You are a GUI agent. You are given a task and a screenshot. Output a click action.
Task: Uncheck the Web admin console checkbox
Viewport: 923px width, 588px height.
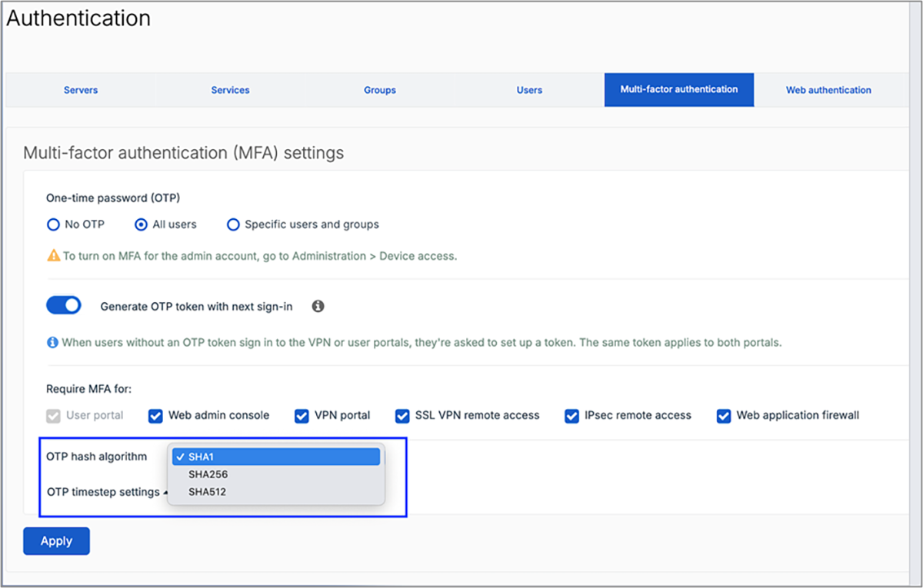155,415
